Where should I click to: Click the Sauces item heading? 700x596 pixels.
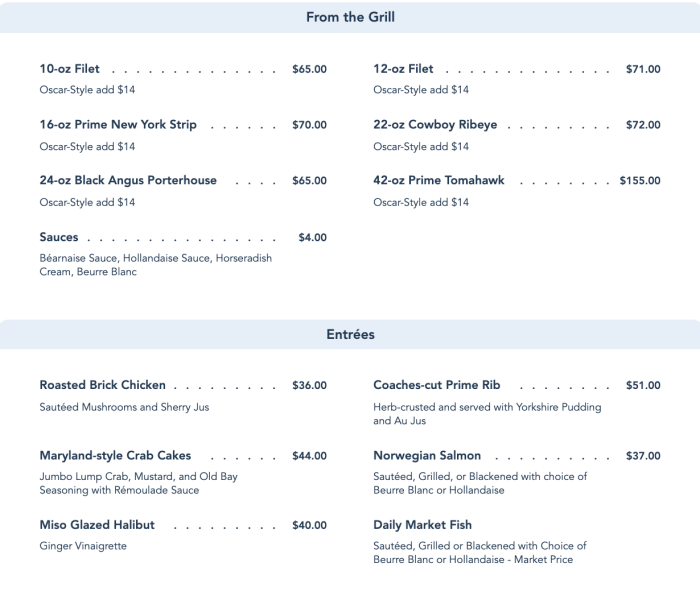59,238
